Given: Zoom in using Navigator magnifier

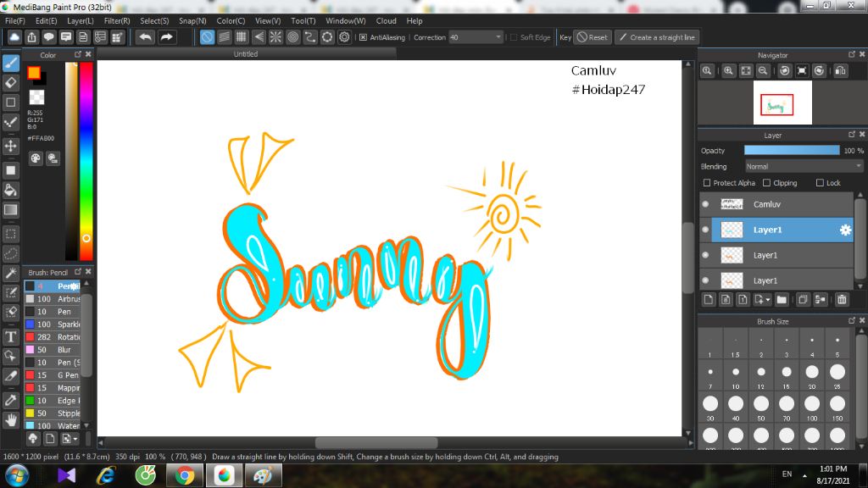Looking at the screenshot, I should pos(728,71).
